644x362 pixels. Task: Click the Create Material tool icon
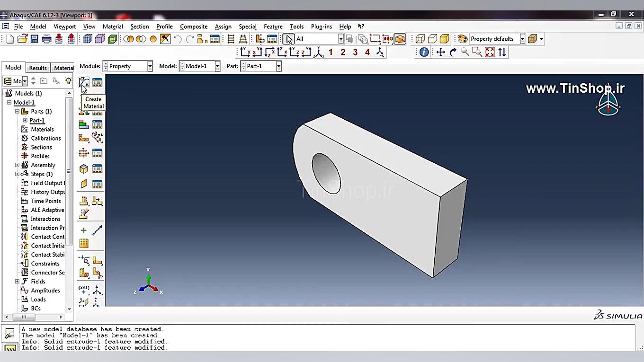tap(84, 82)
